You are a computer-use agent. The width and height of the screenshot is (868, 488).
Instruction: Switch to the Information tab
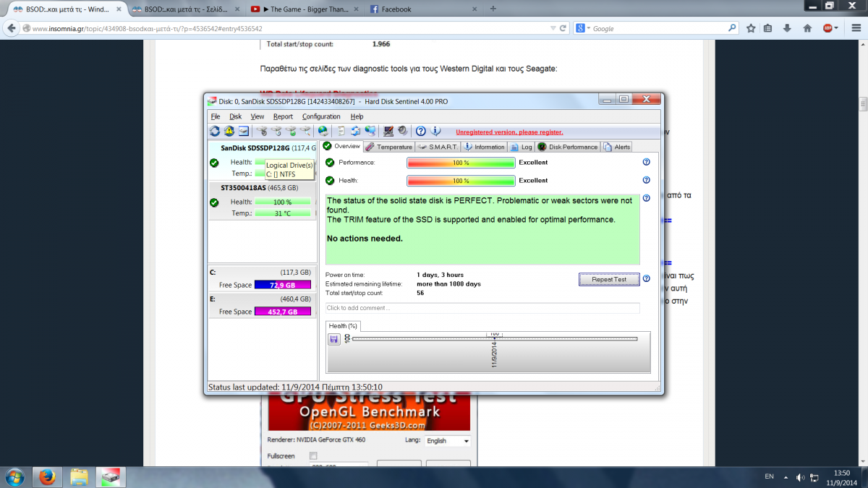click(x=485, y=147)
